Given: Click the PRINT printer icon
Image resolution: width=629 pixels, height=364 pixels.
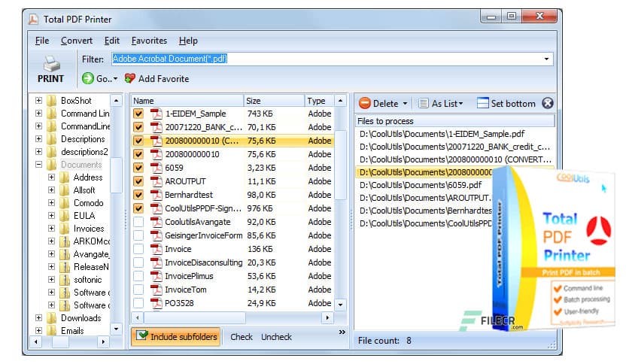Looking at the screenshot, I should 51,64.
